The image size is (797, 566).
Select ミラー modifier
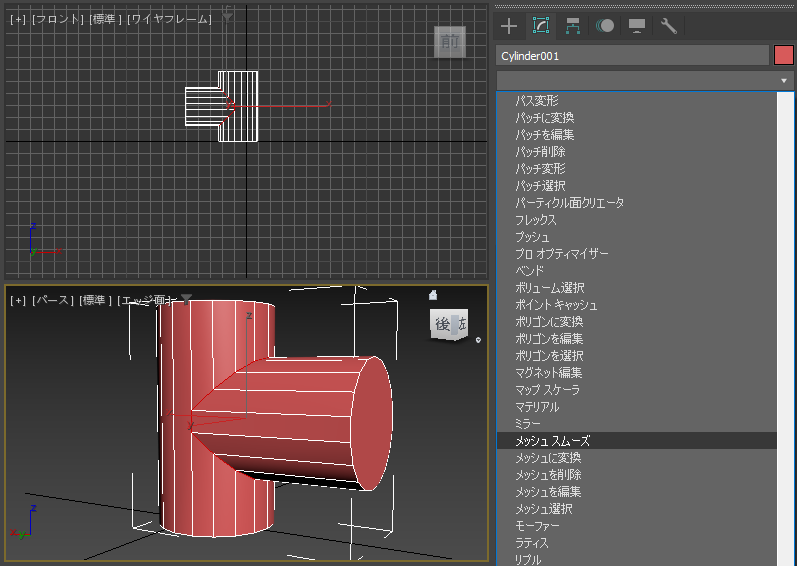pyautogui.click(x=636, y=424)
